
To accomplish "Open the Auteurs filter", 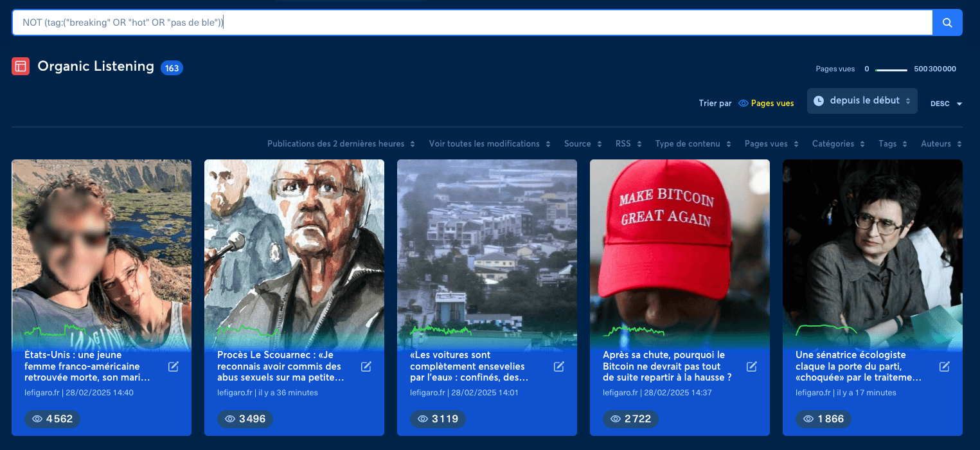I will point(941,144).
